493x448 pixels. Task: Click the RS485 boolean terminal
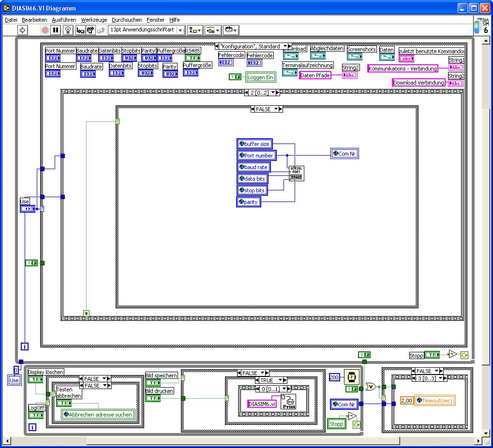(x=193, y=58)
